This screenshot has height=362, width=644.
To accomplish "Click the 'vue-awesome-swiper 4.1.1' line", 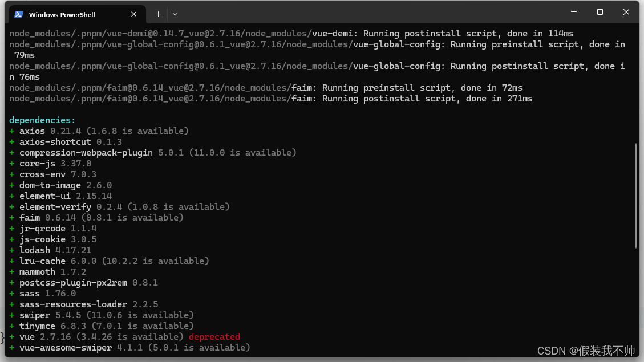I will pyautogui.click(x=129, y=348).
